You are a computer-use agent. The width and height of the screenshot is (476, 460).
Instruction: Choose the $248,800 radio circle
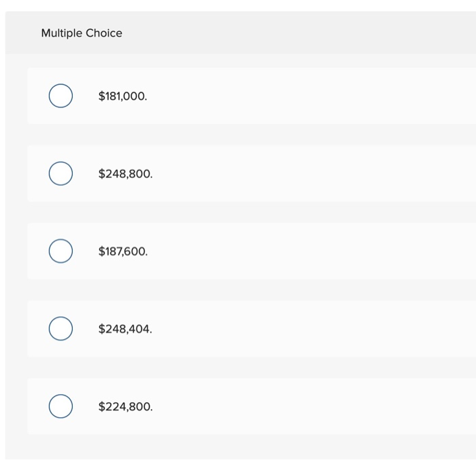61,173
